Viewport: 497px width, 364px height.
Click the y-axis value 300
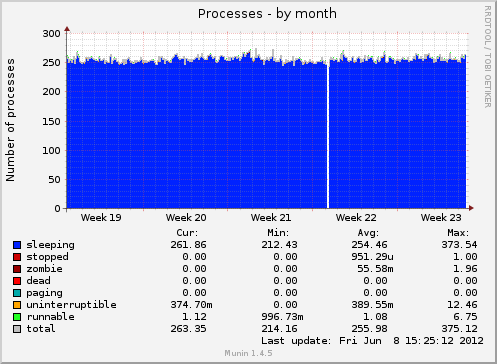51,34
